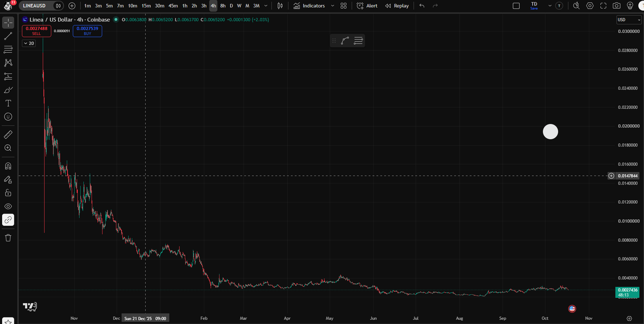Switch to the 15m timeframe
644x324 pixels.
click(146, 5)
